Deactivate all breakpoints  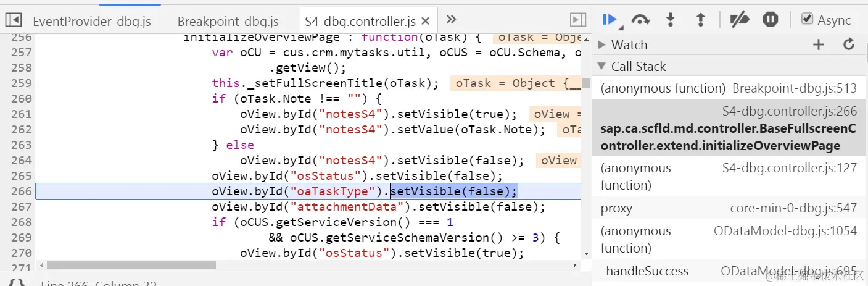pyautogui.click(x=739, y=20)
